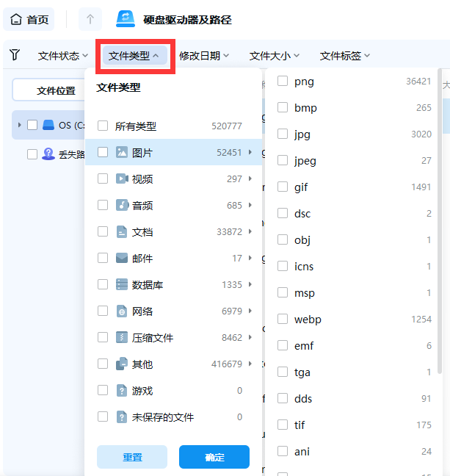The height and width of the screenshot is (476, 450).
Task: Select the 邮件 menu entry
Action: pos(173,258)
